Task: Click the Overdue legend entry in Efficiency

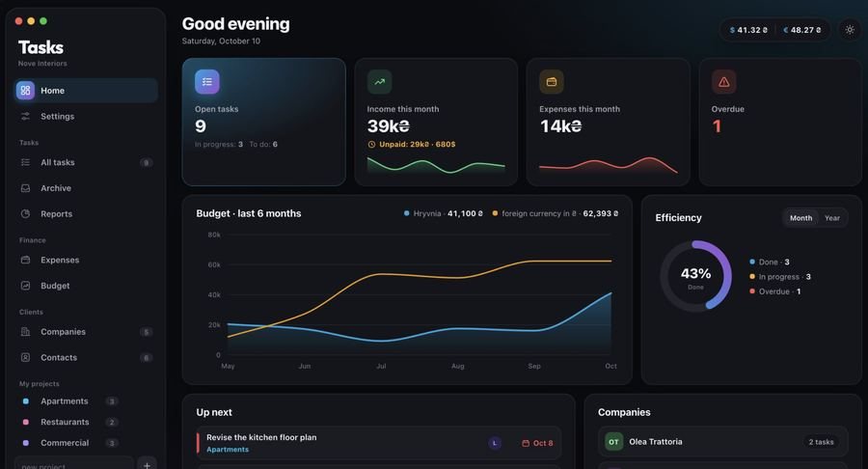Action: [x=775, y=291]
